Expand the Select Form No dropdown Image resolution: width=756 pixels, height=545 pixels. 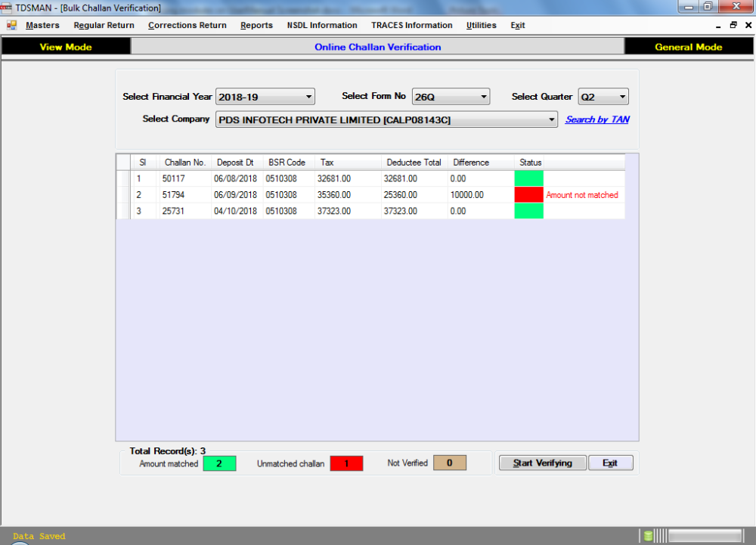(482, 96)
